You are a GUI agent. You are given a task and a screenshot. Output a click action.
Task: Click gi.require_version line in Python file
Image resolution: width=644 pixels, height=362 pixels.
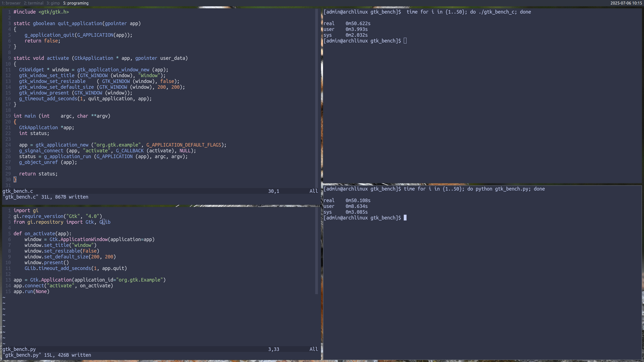[x=58, y=216]
